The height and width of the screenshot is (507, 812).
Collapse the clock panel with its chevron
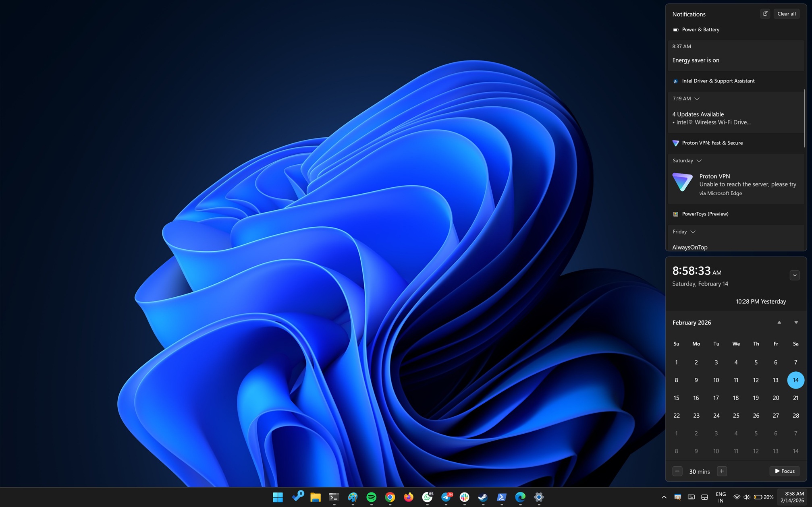794,275
